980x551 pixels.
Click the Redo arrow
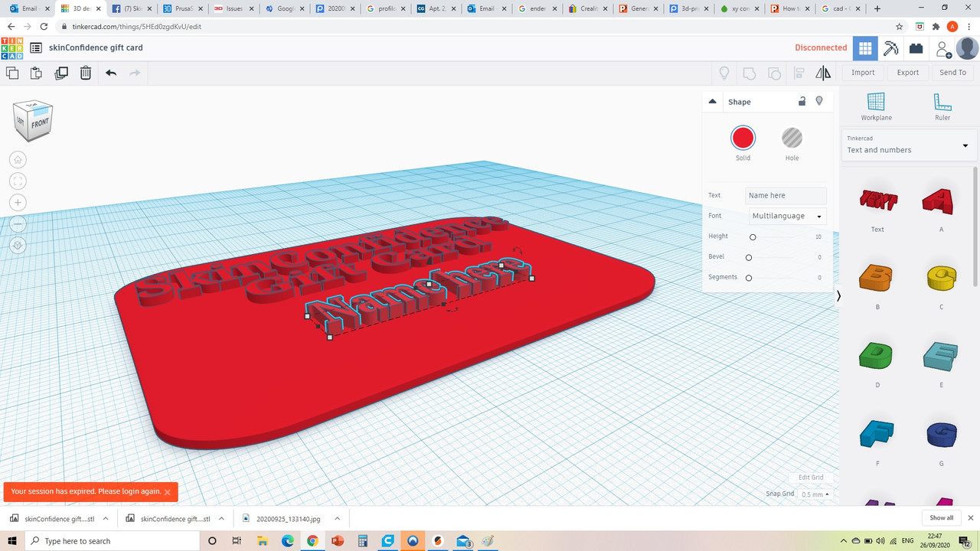(x=135, y=73)
